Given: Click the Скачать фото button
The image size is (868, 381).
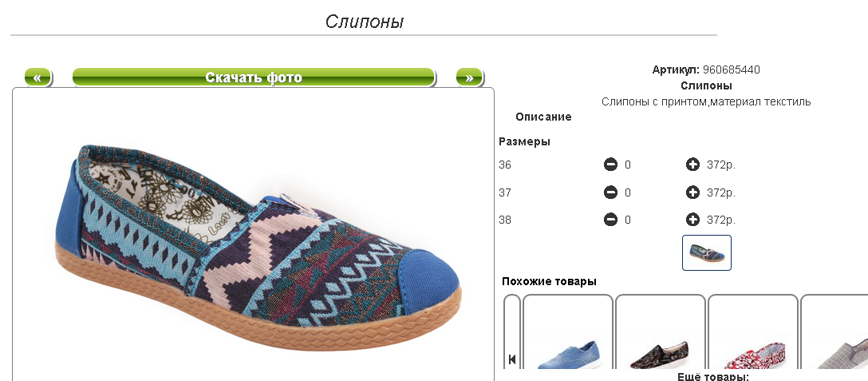Looking at the screenshot, I should [x=254, y=77].
